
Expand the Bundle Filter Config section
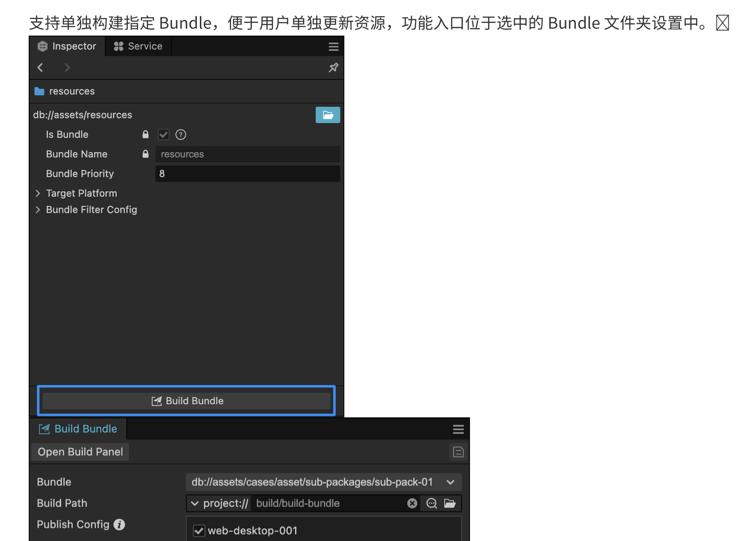(38, 210)
